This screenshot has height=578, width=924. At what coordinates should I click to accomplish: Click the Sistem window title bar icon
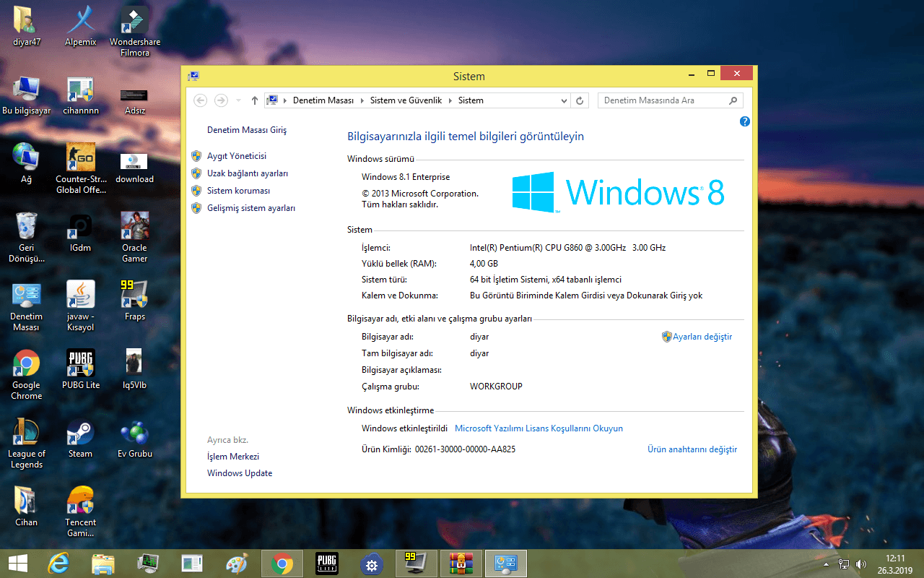193,76
